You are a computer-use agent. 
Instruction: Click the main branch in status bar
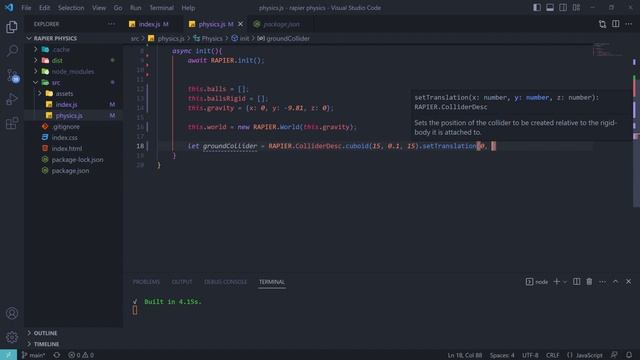pyautogui.click(x=33, y=355)
